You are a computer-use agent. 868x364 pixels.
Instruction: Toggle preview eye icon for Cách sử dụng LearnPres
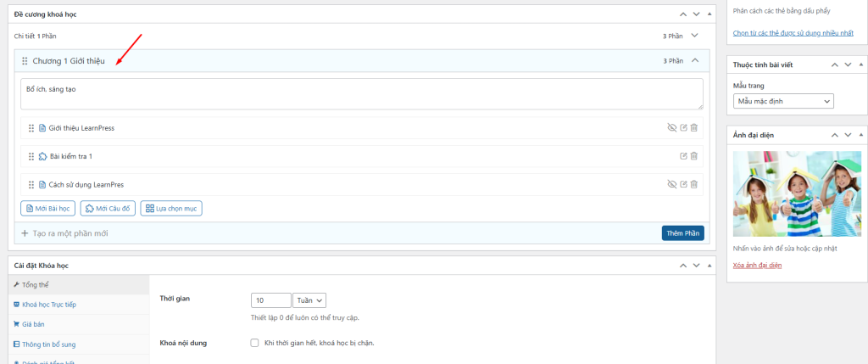click(x=672, y=184)
